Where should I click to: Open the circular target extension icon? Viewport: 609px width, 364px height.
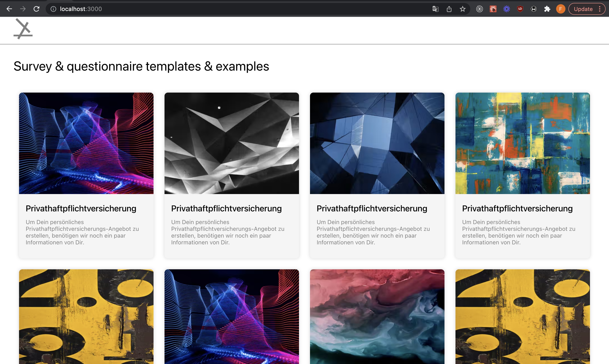(x=479, y=9)
